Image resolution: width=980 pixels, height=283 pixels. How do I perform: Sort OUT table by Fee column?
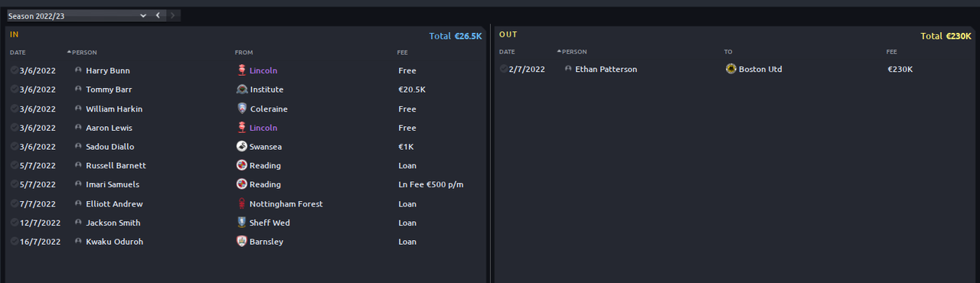(x=892, y=52)
